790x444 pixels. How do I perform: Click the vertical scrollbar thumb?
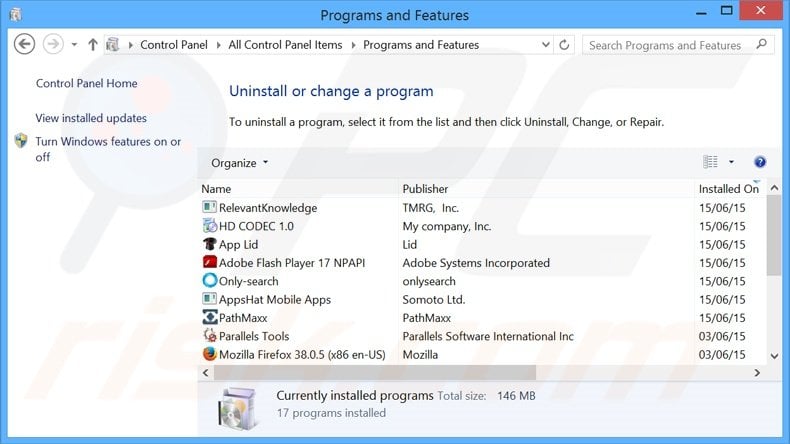[x=774, y=235]
